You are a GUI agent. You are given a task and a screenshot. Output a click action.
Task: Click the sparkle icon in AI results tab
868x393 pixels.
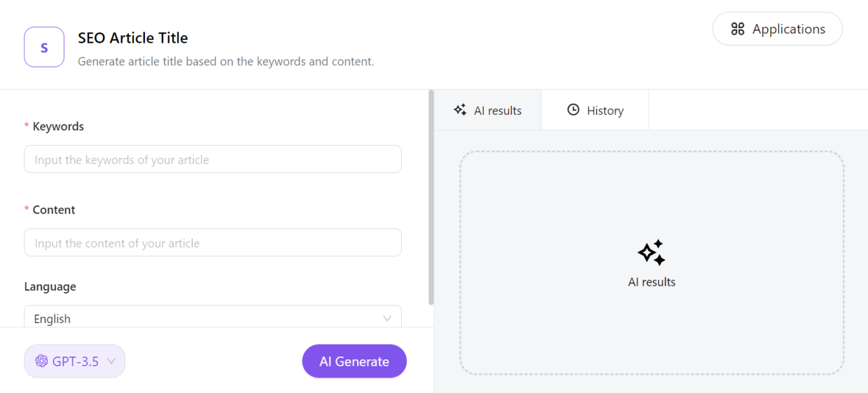pyautogui.click(x=460, y=110)
